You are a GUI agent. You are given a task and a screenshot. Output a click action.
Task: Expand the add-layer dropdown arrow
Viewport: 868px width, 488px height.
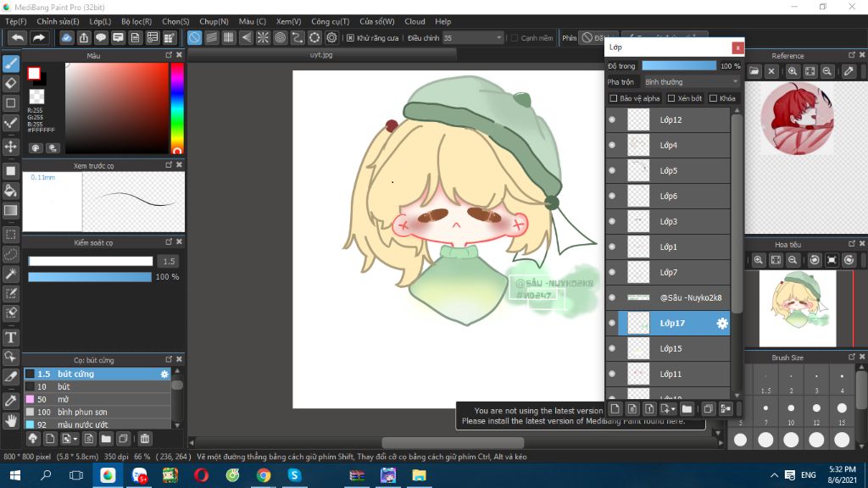[673, 409]
